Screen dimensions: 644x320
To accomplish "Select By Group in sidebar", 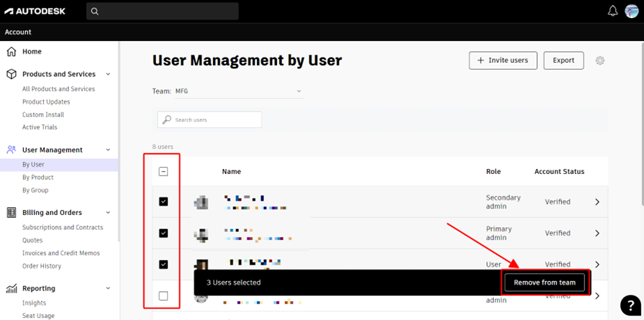I will click(35, 191).
